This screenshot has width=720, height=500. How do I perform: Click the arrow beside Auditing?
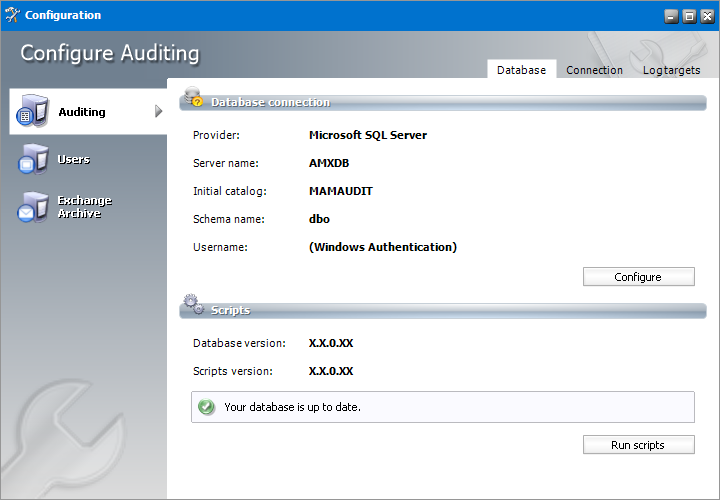pos(158,111)
